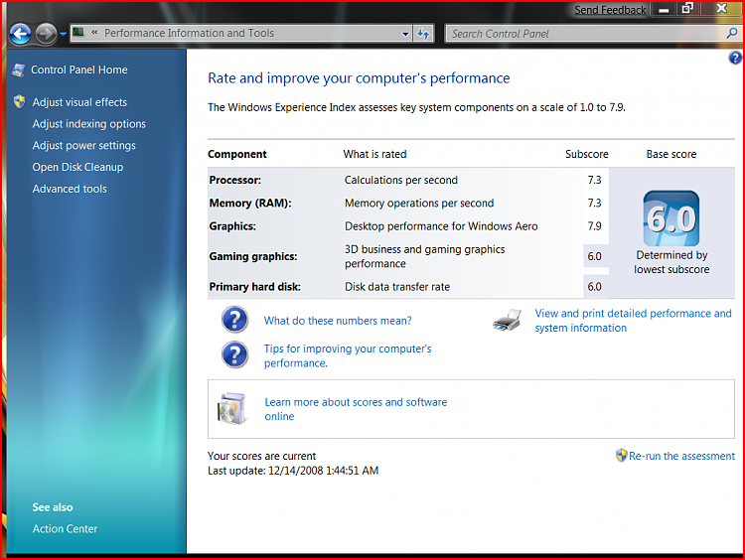Click the Send Feedback link

point(610,10)
